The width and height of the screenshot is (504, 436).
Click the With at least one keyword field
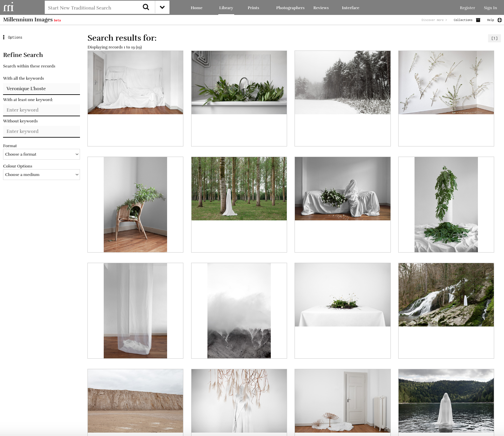click(41, 110)
